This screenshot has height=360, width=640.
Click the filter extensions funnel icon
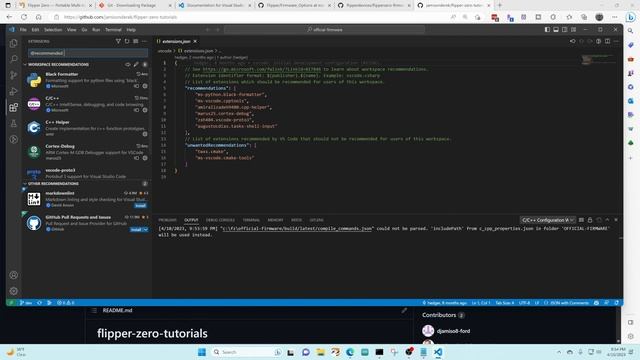point(118,41)
